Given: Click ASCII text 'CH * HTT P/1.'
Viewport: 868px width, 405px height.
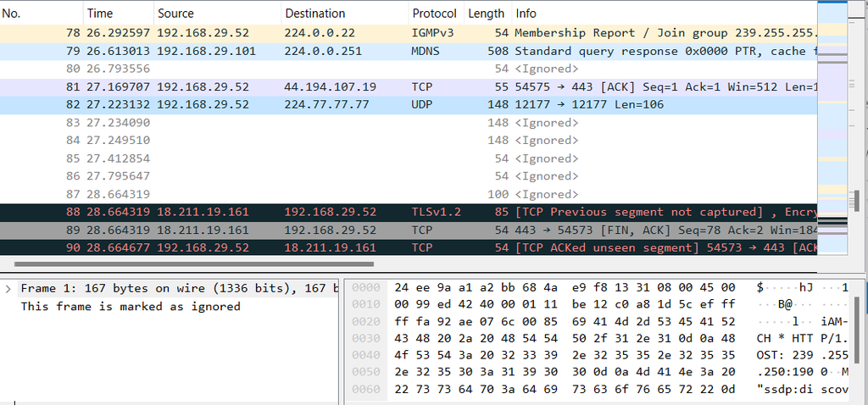Looking at the screenshot, I should point(802,339).
